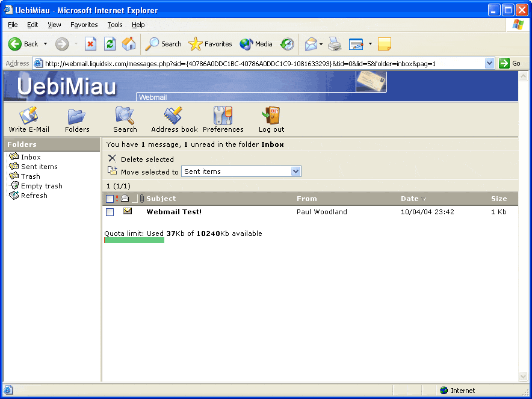
Task: Click the yellow note toolbar icon
Action: tap(384, 44)
